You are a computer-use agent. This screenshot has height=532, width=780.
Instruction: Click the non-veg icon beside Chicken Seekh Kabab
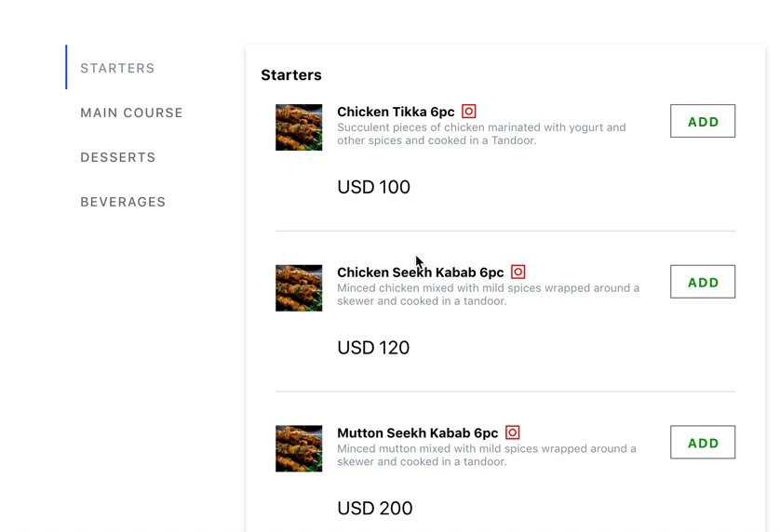(518, 273)
